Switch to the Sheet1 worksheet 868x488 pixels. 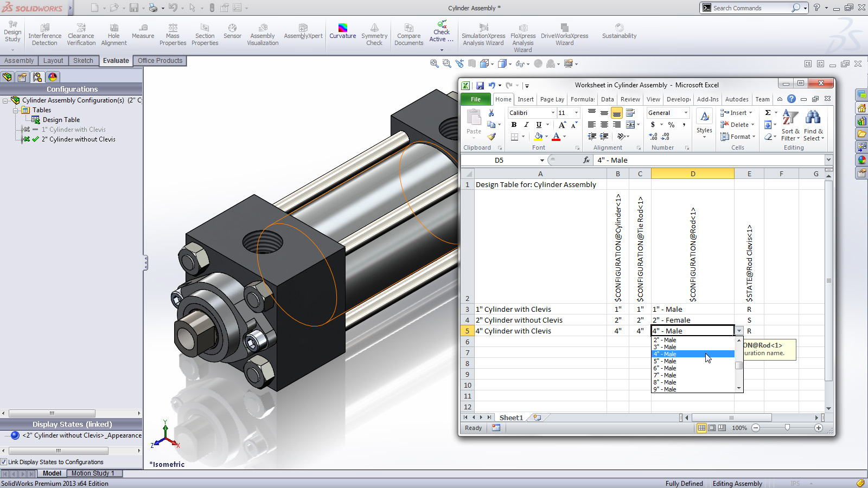tap(510, 417)
